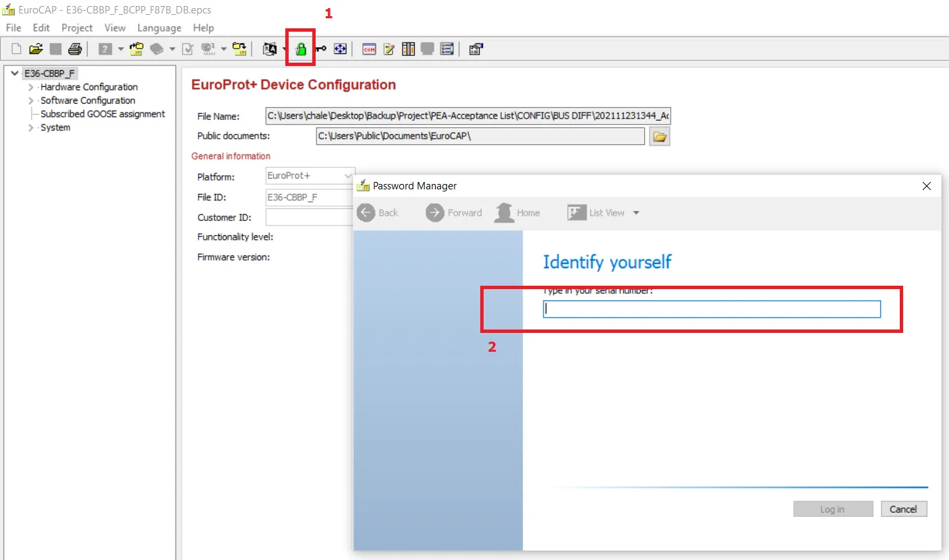Go Forward in Password Manager
Viewport: 949px width, 560px height.
(x=454, y=213)
